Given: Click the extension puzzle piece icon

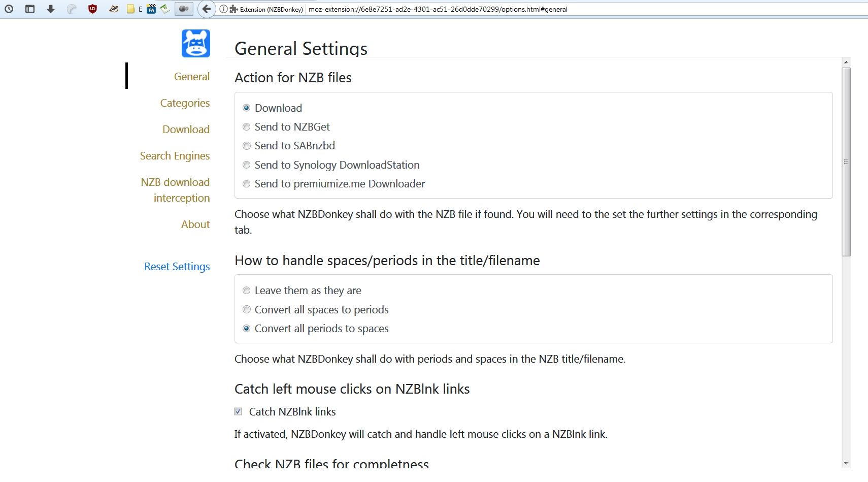Looking at the screenshot, I should (x=234, y=9).
